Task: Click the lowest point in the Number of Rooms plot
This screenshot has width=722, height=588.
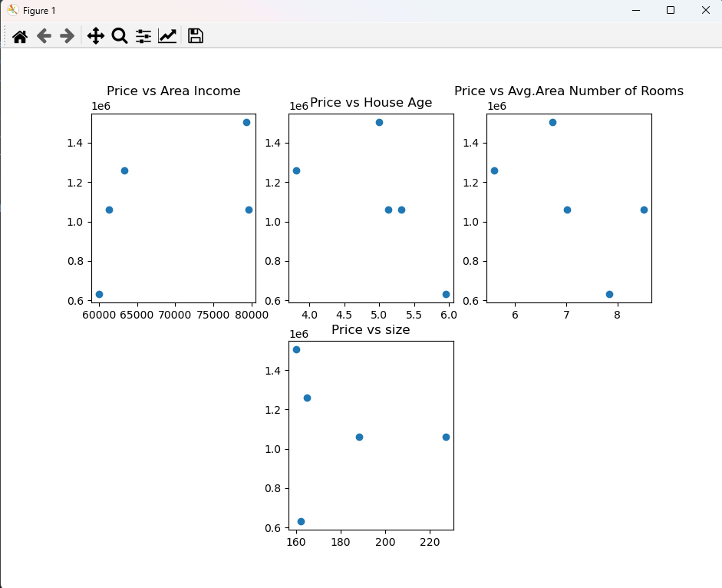Action: (x=609, y=295)
